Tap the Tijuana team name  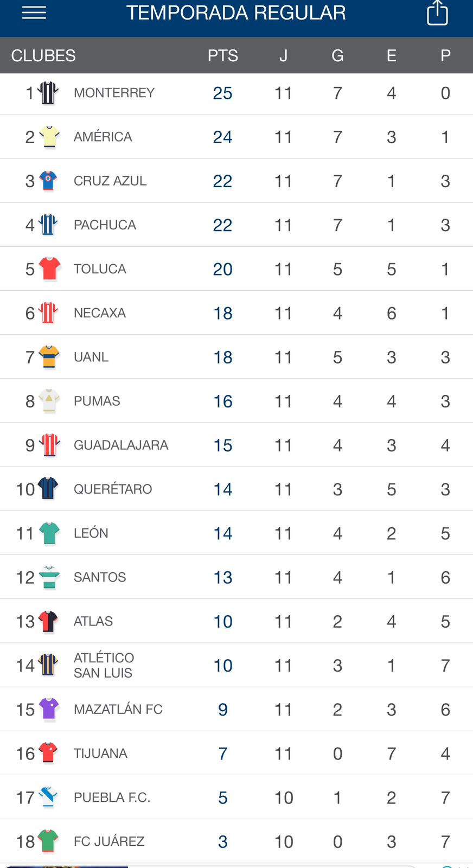pyautogui.click(x=100, y=753)
